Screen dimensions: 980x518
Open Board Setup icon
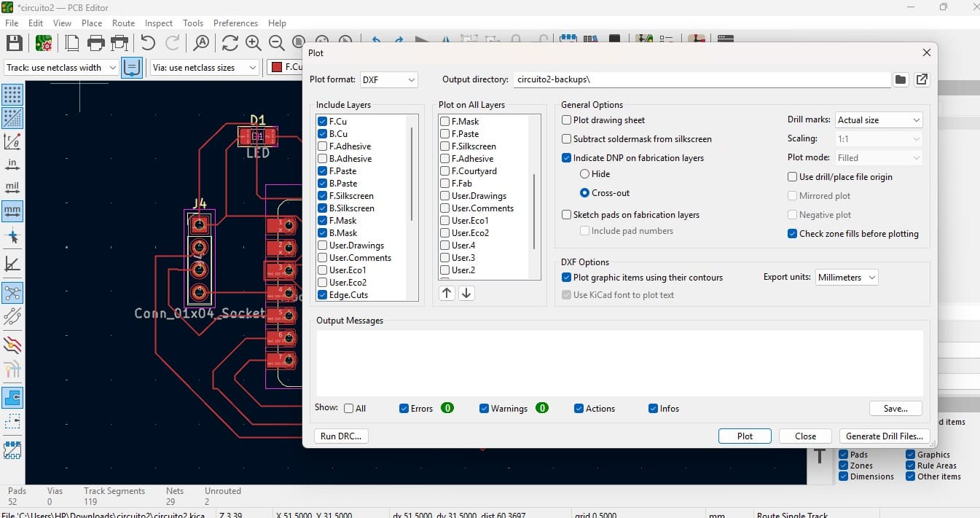coord(43,43)
